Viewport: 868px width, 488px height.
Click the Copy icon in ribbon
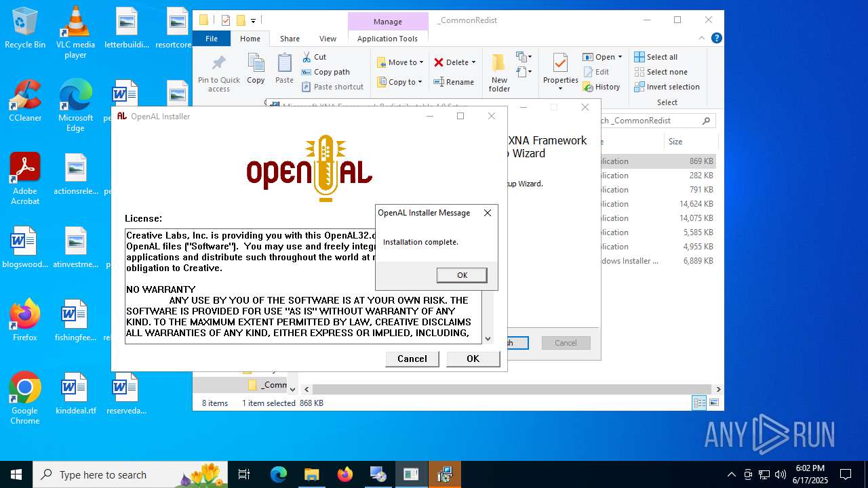[256, 63]
